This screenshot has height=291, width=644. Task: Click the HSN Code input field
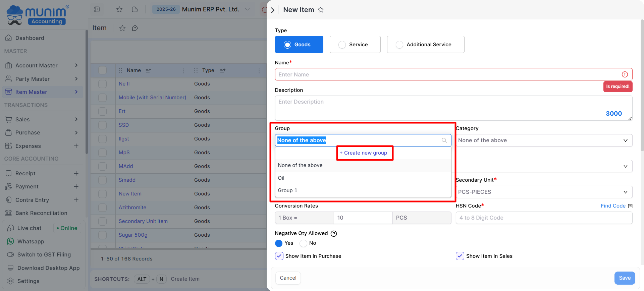(x=543, y=218)
